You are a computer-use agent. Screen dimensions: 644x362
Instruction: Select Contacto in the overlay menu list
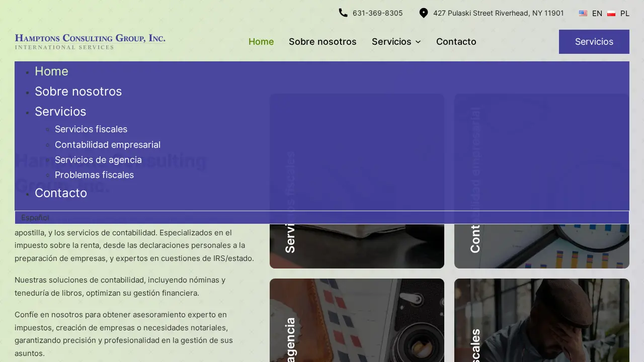61,193
